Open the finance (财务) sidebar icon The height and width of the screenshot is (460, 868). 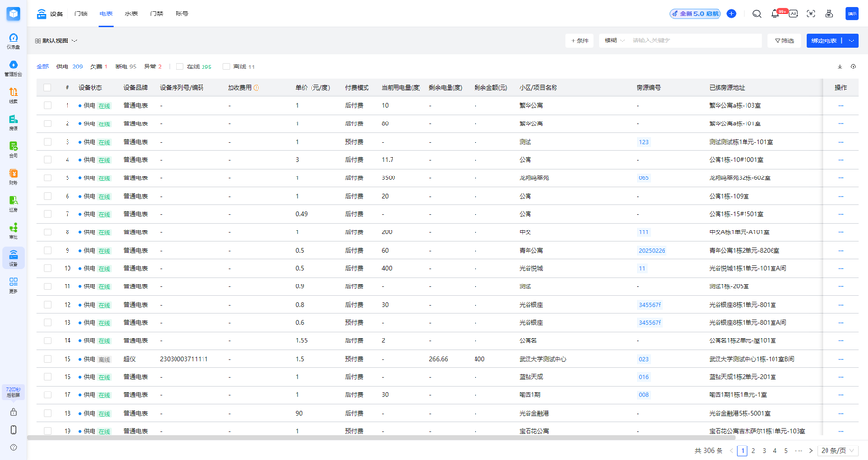pos(14,176)
